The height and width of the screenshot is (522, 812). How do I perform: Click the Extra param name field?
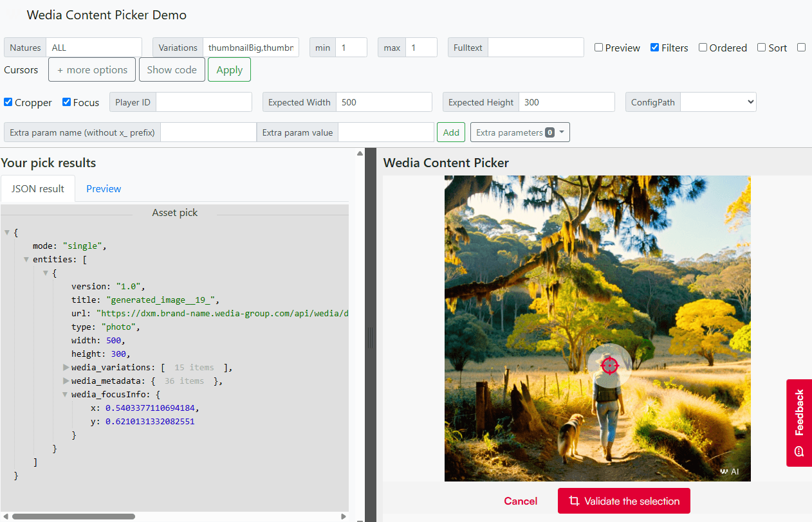[208, 132]
